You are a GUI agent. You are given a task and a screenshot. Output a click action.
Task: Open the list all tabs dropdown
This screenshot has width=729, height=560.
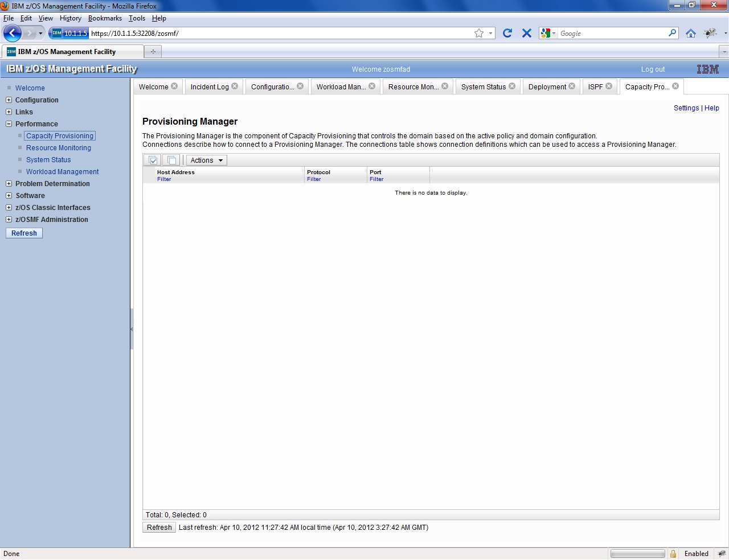pyautogui.click(x=724, y=51)
